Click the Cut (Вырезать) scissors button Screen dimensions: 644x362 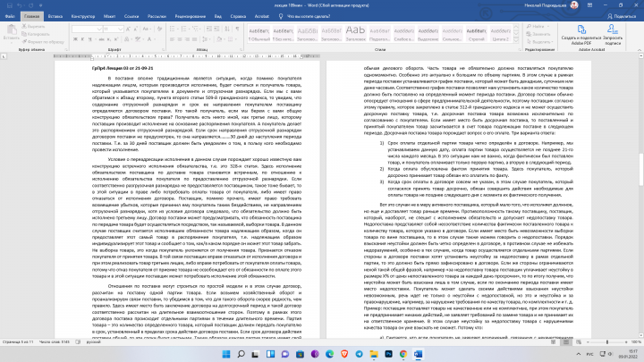[34, 26]
